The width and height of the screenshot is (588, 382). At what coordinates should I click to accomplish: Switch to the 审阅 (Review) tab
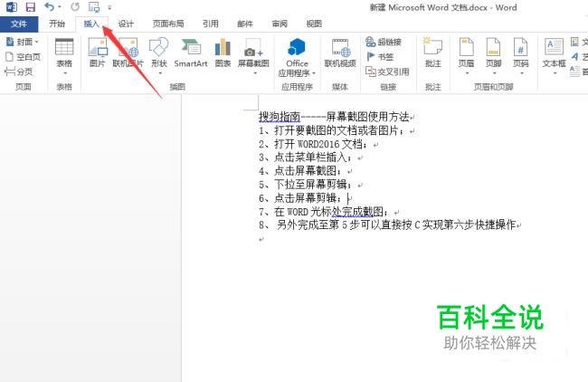click(280, 24)
